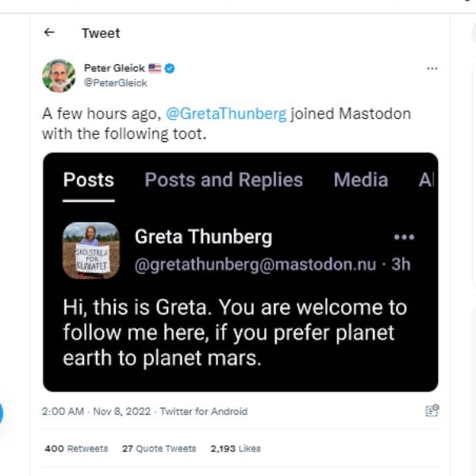Viewport: 476px width, 476px height.
Task: Click the Twitter for Android source link
Action: [x=204, y=411]
